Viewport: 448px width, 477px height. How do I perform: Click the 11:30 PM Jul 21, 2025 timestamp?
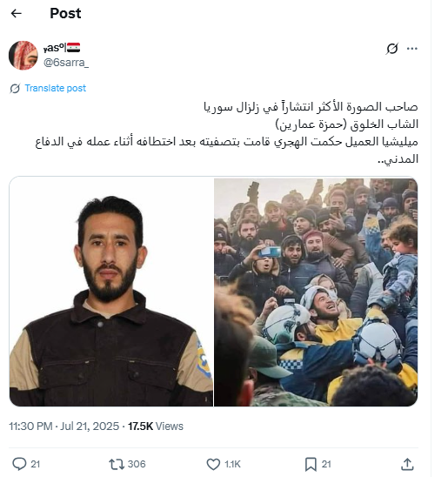pos(64,427)
